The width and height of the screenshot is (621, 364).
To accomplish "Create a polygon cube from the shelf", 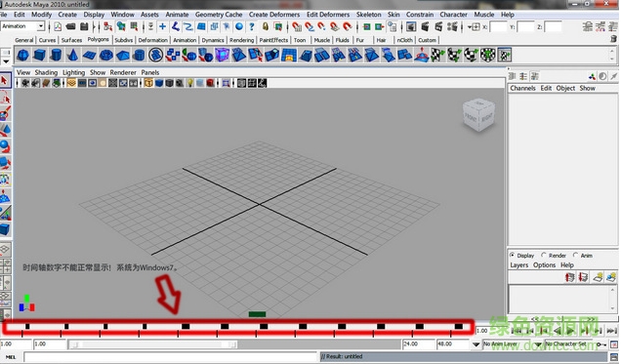I will point(40,55).
